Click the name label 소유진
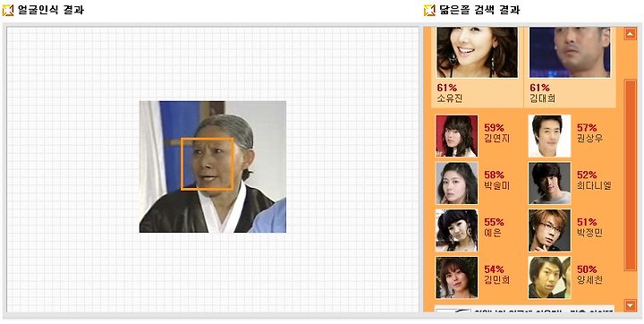 tap(451, 98)
